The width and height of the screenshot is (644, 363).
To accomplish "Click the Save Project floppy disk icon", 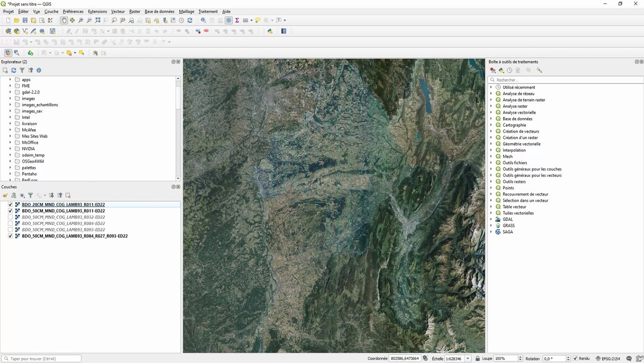I will pyautogui.click(x=25, y=21).
